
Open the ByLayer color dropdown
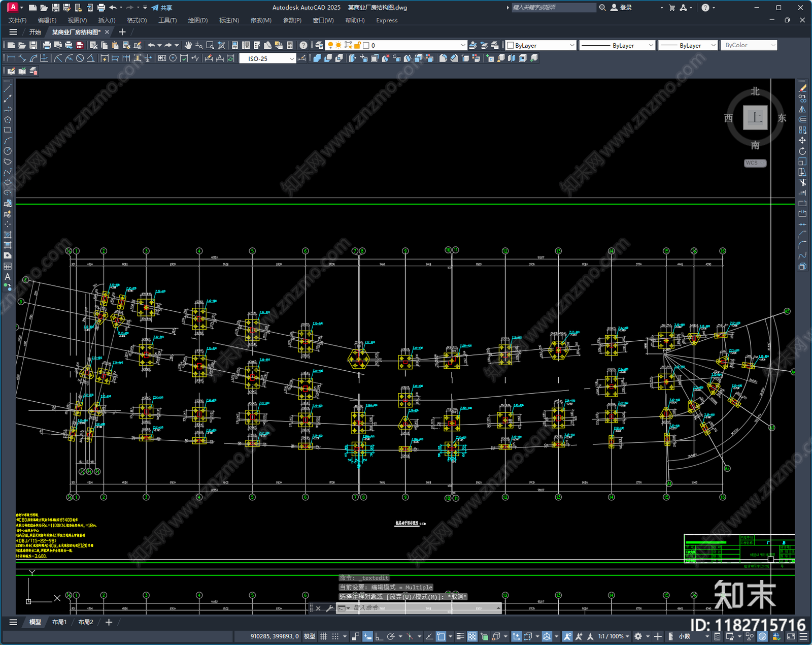(x=541, y=45)
